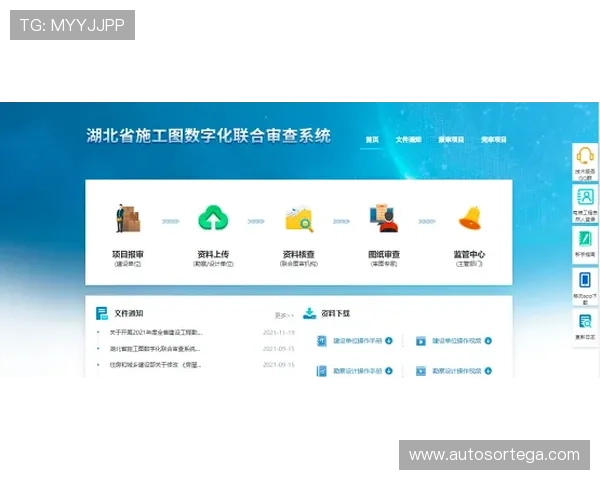Click the download arrow after 建设单位操作视频
The height and width of the screenshot is (480, 600).
click(x=488, y=341)
